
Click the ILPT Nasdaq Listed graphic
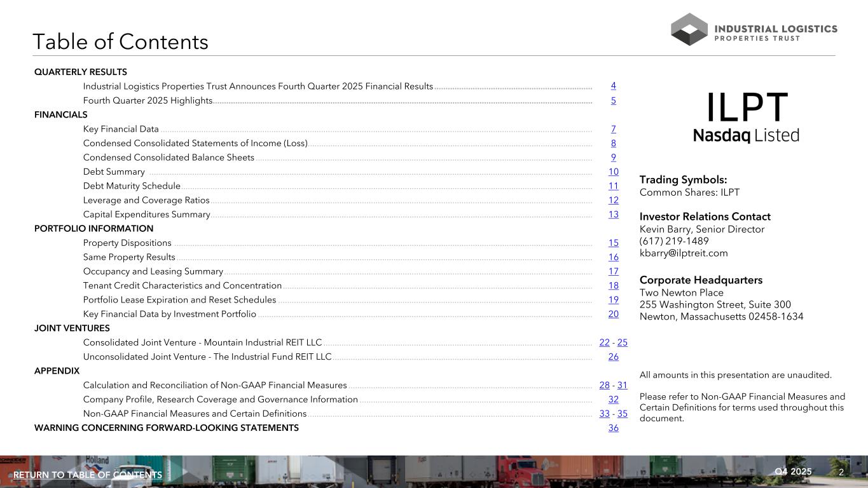746,117
